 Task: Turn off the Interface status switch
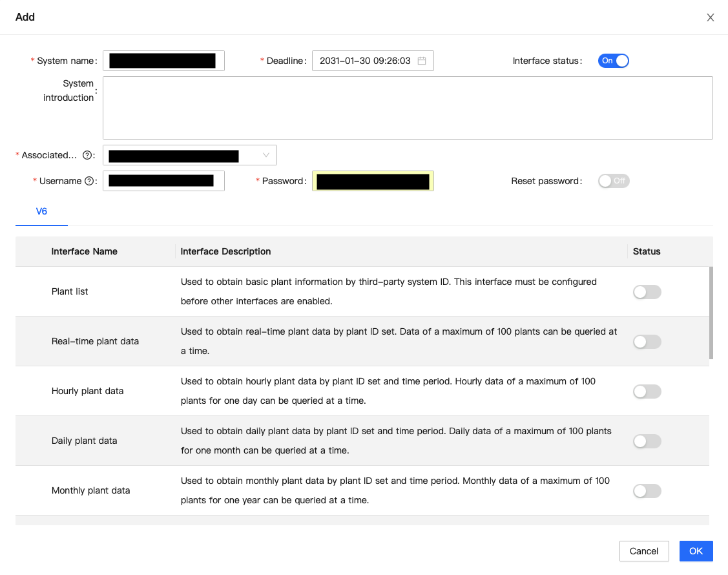coord(613,61)
